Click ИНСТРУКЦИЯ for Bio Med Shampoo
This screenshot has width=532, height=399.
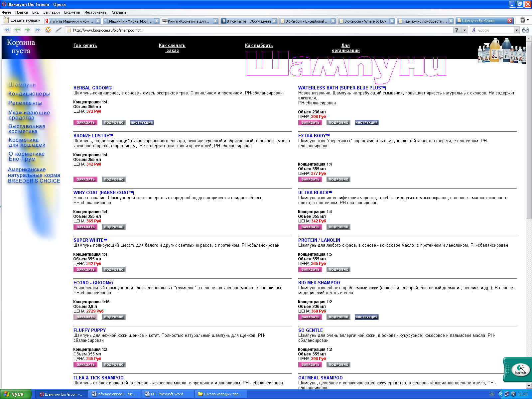[366, 317]
